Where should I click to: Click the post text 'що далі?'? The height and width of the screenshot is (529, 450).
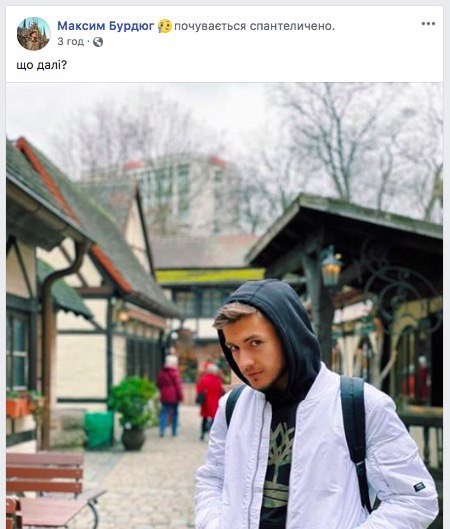(42, 65)
